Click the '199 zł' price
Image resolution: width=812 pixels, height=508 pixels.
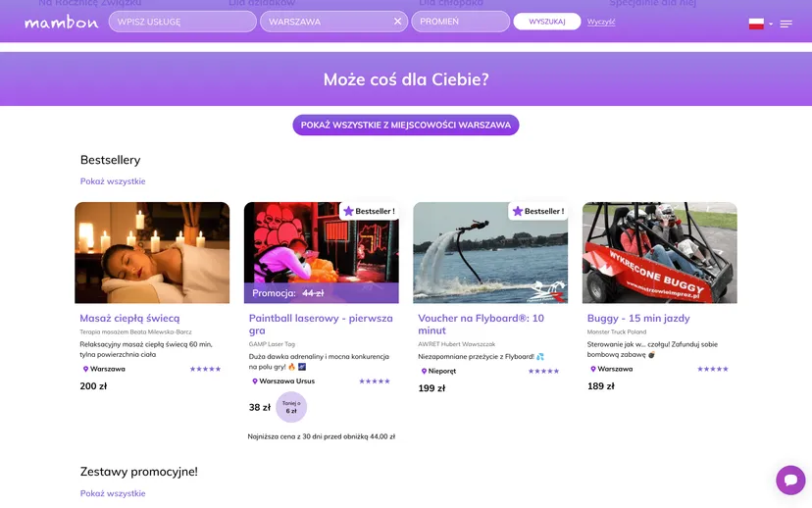pos(431,388)
